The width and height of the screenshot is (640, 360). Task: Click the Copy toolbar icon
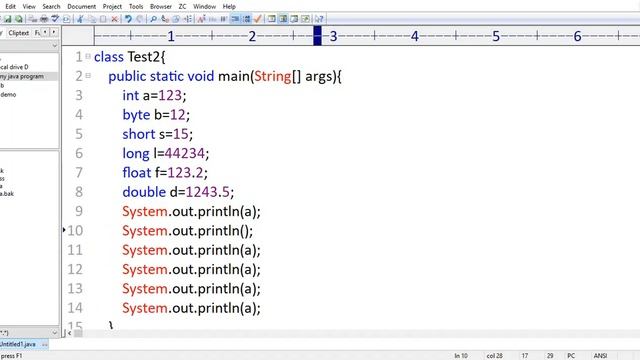(x=92, y=19)
